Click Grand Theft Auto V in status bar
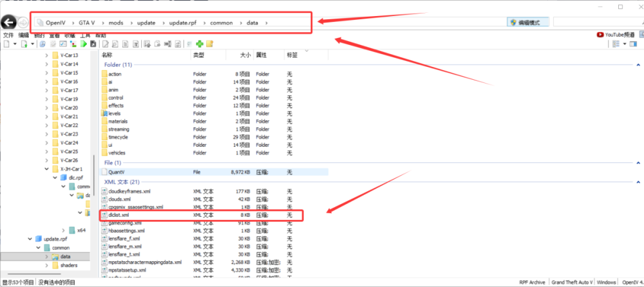644x287 pixels. click(572, 282)
